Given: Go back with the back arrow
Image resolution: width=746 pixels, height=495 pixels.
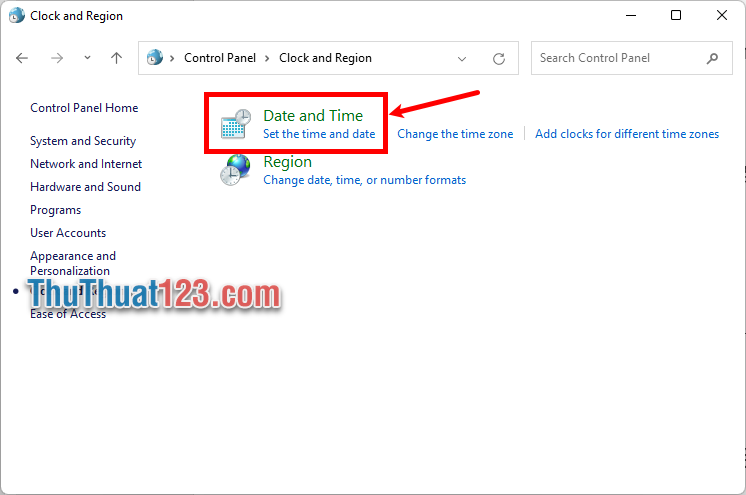Looking at the screenshot, I should pyautogui.click(x=23, y=58).
